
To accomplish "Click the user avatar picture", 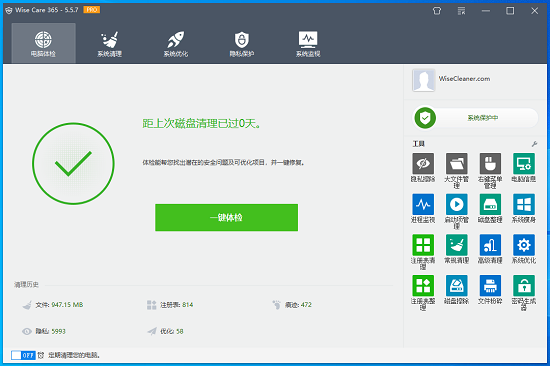I will tap(424, 80).
